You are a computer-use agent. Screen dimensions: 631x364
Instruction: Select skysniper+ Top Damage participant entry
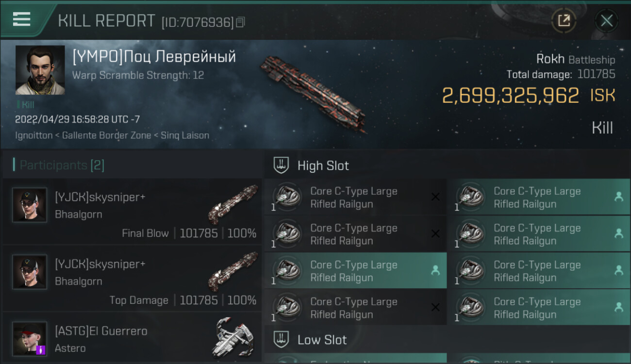132,280
